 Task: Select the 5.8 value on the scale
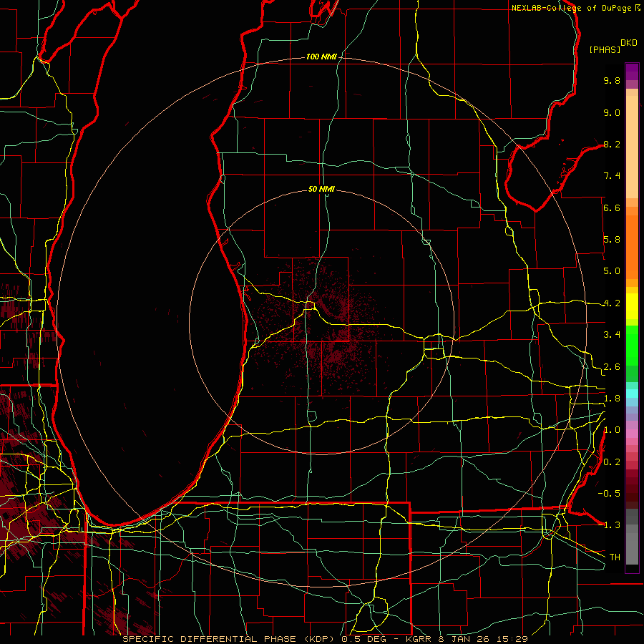coord(612,240)
